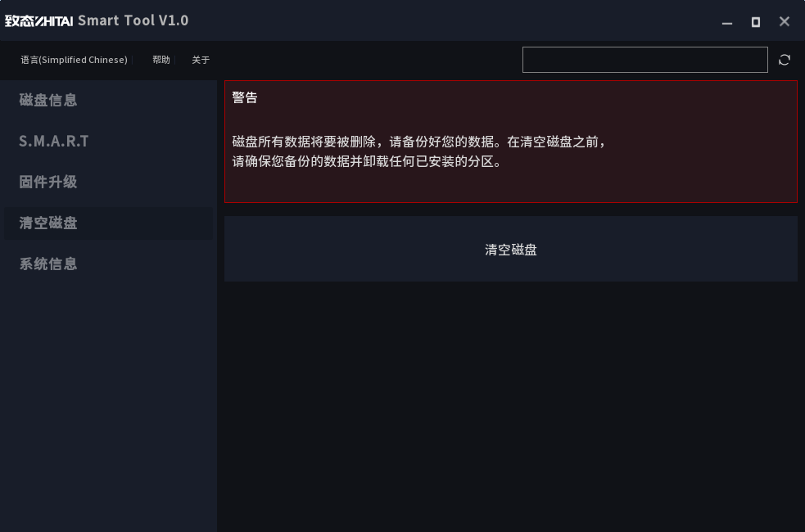Click the wide 清空磁盘 button below the warning
Viewport: 805px width, 532px height.
click(x=511, y=249)
